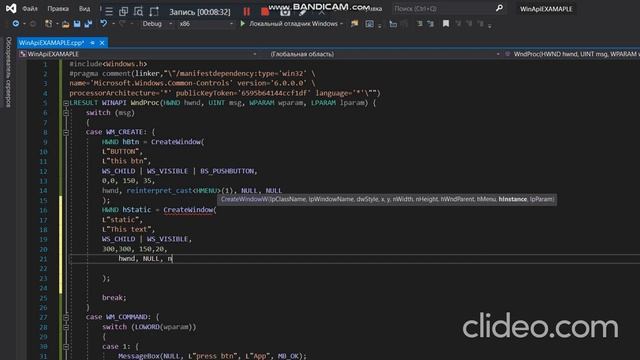
Task: Open the Вид menu
Action: 84,8
